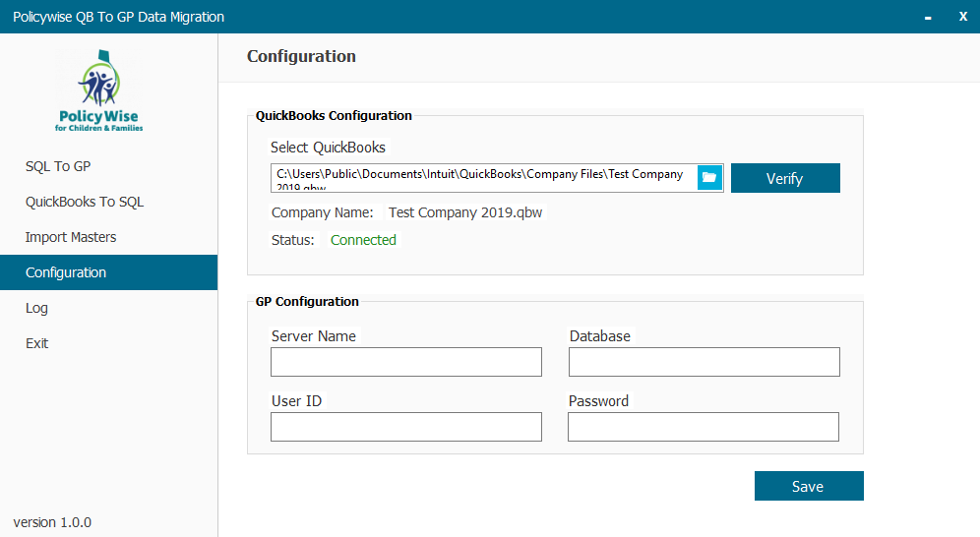Go to QuickBooks To SQL section
The width and height of the screenshot is (980, 537).
pyautogui.click(x=85, y=202)
